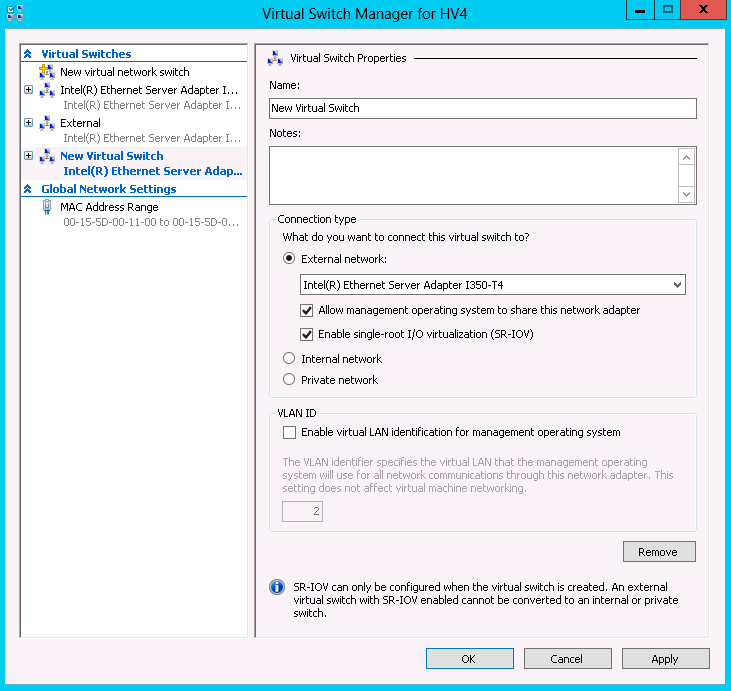Close the Virtual Switch Manager window

[x=703, y=10]
